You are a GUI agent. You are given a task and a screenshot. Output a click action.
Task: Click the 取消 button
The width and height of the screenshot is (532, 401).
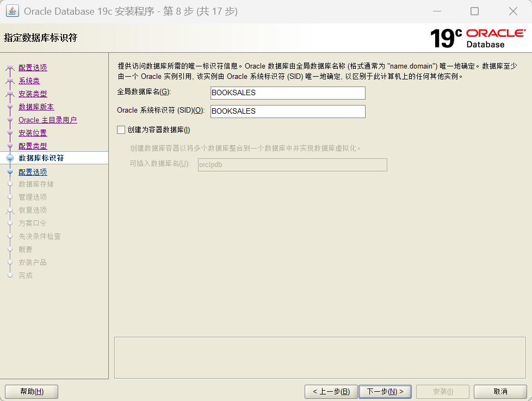(500, 392)
